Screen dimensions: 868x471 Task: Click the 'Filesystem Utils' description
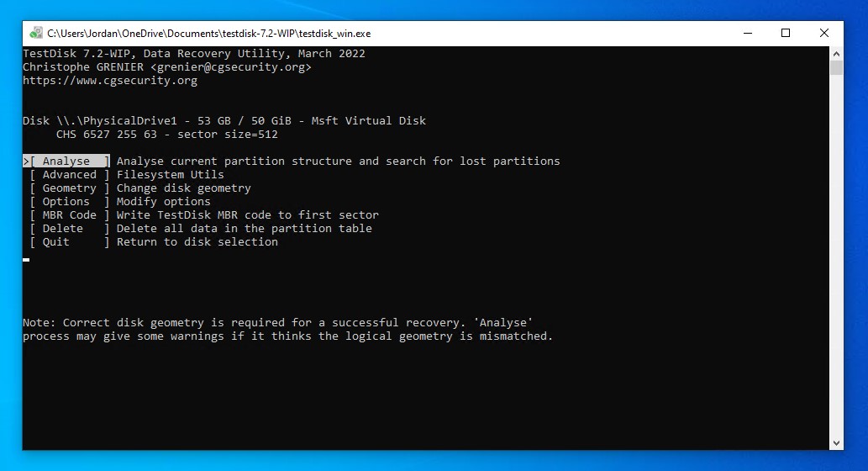(x=170, y=175)
